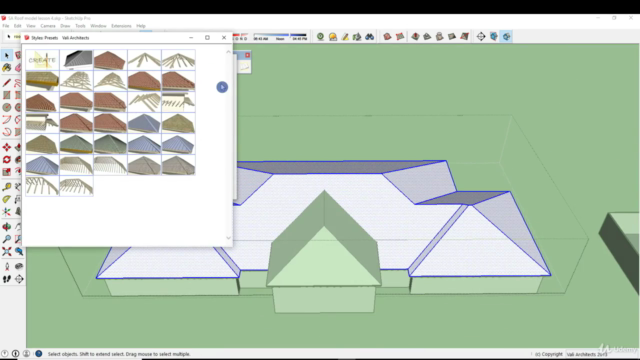Click the crosshair target icon beside Walk
This screenshot has height=360, width=640.
point(19,279)
